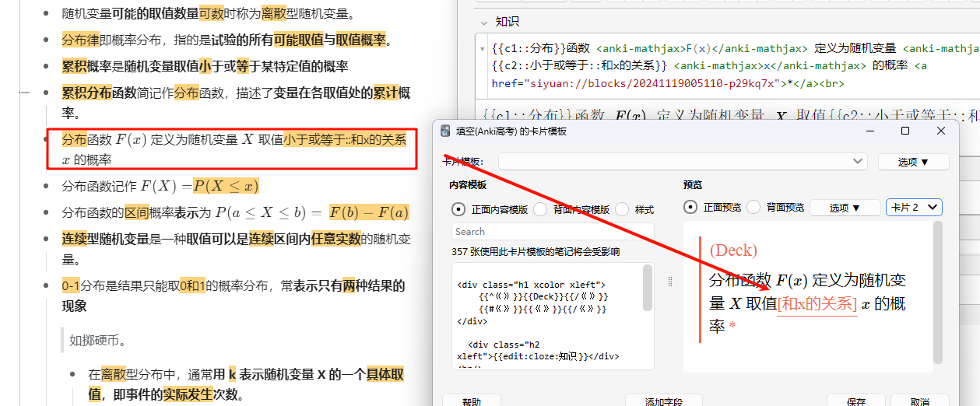Open the 选项 menu beside 卡片模板
Screen dimensions: 980x406
(x=913, y=162)
